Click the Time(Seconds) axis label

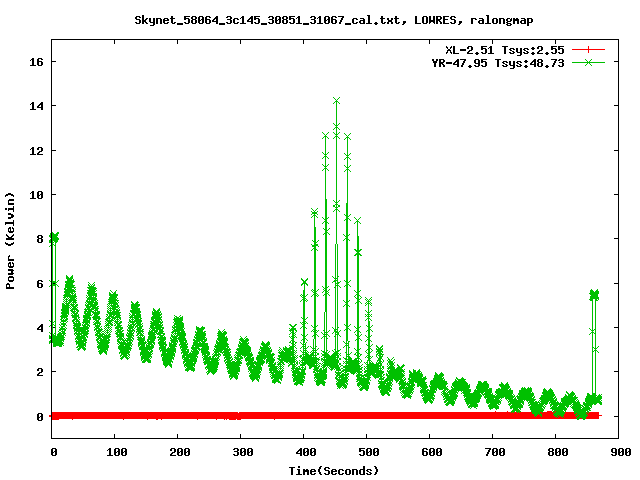click(x=333, y=471)
